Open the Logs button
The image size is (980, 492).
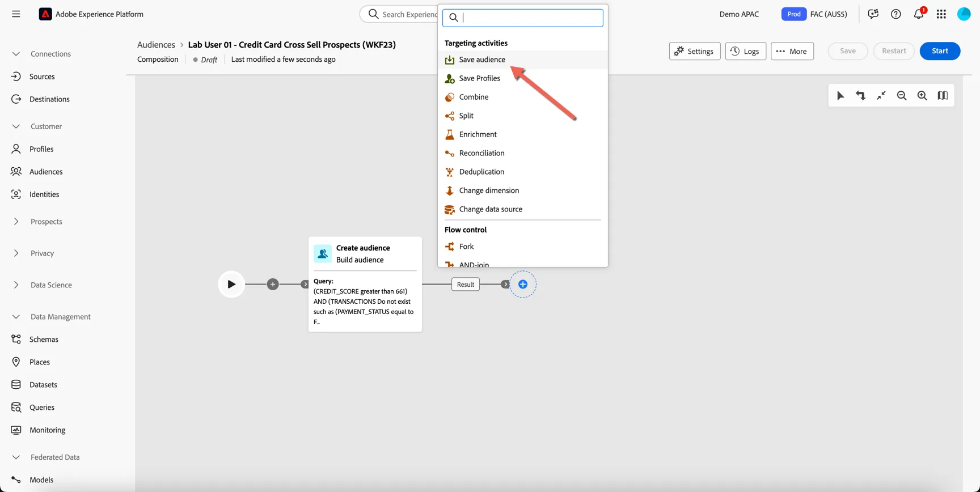tap(745, 51)
